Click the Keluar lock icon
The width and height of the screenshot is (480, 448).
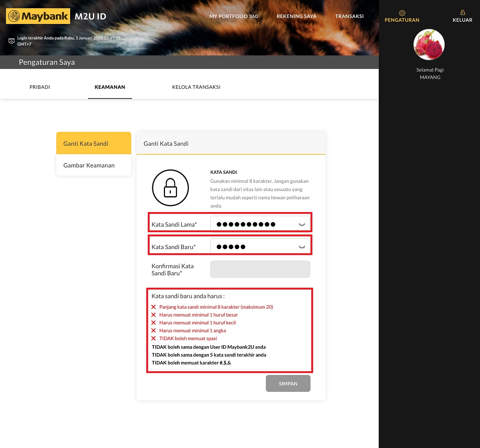(463, 13)
